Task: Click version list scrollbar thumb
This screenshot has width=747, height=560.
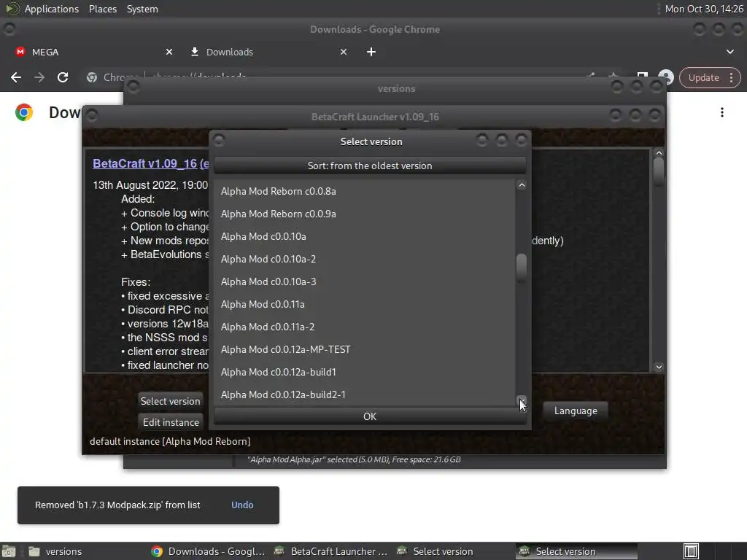Action: 522,267
